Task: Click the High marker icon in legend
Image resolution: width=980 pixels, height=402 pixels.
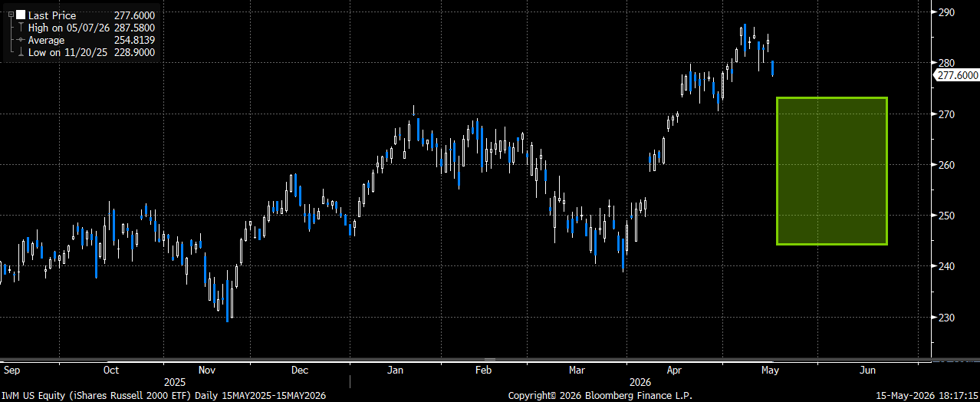Action: 20,27
